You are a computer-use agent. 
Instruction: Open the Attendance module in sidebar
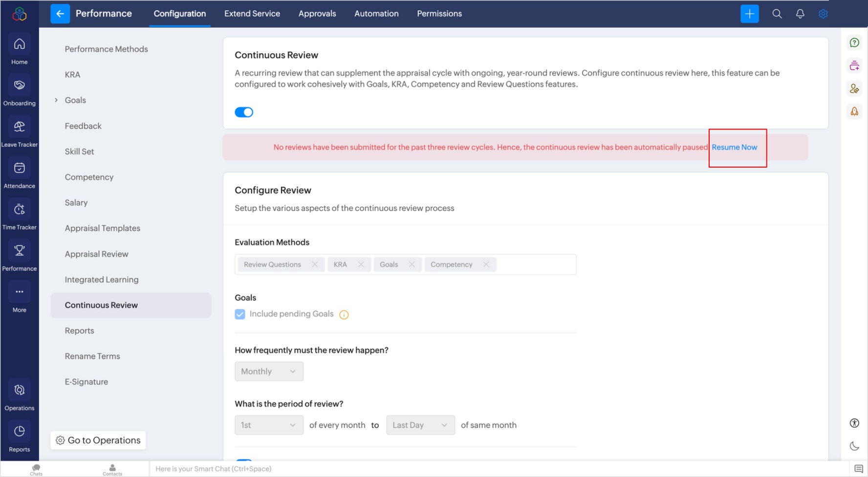(19, 169)
